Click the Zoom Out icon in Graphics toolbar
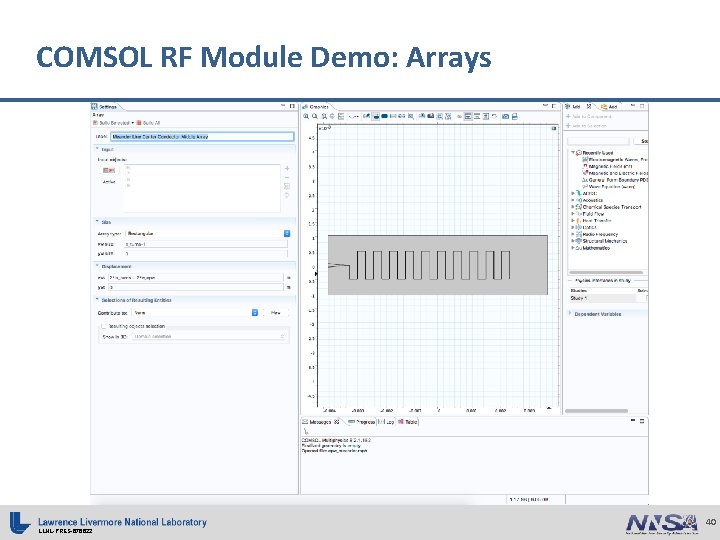Viewport: 720px width, 540px height. tap(315, 117)
